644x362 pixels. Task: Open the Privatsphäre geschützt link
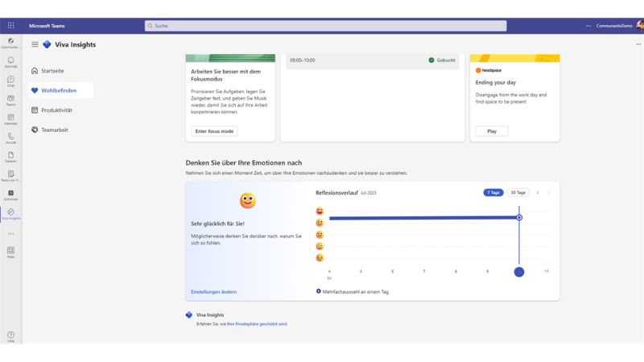pyautogui.click(x=257, y=324)
